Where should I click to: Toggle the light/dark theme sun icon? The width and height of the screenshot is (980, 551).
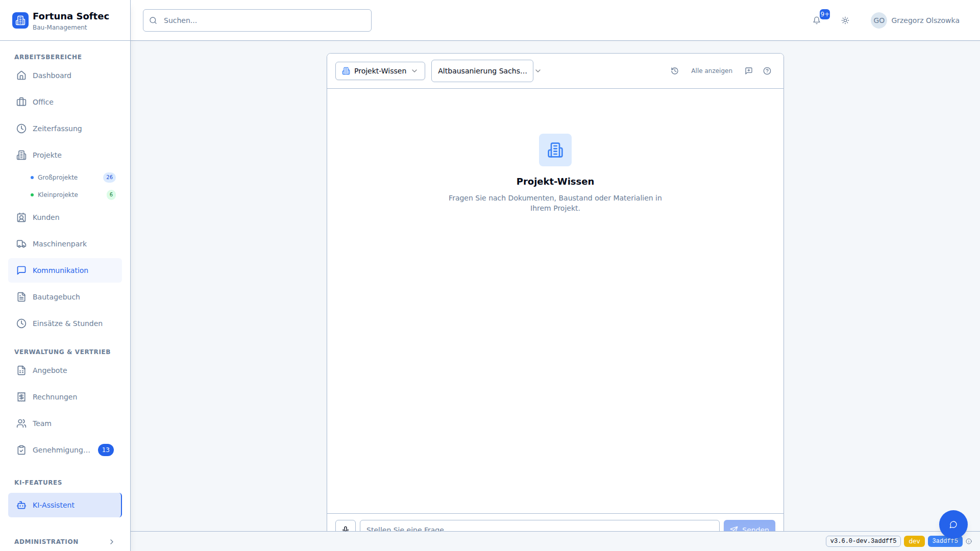[x=845, y=20]
